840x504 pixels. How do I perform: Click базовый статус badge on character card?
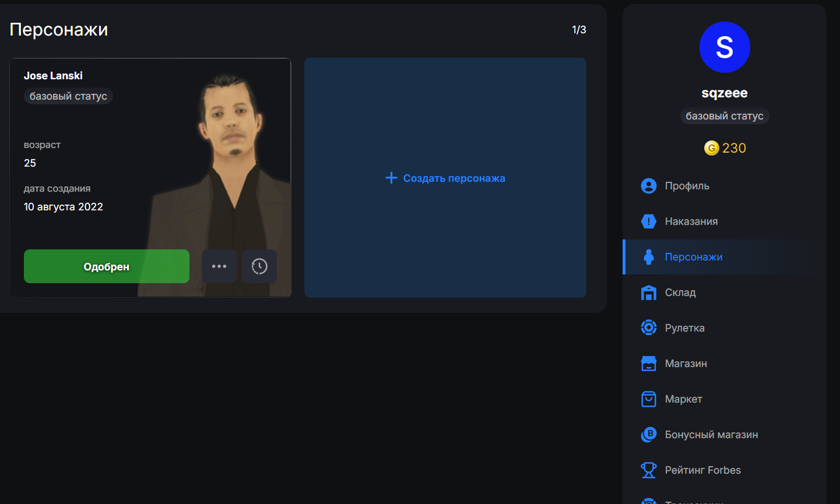68,96
